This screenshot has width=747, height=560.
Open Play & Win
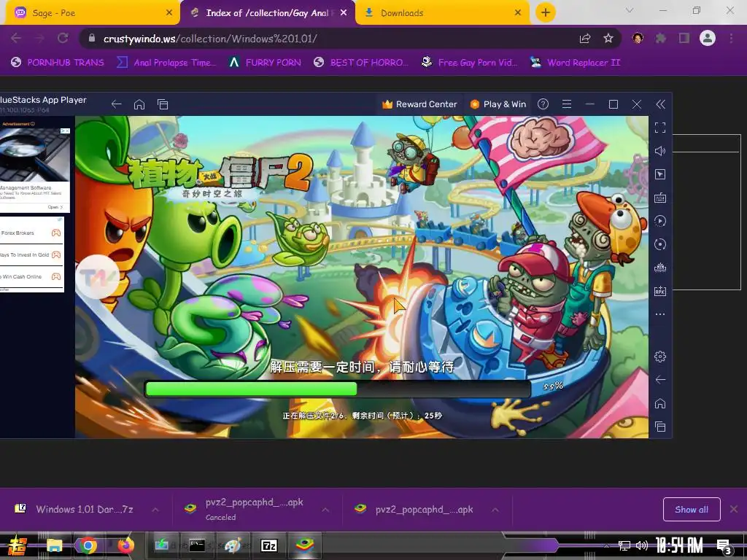pos(498,104)
